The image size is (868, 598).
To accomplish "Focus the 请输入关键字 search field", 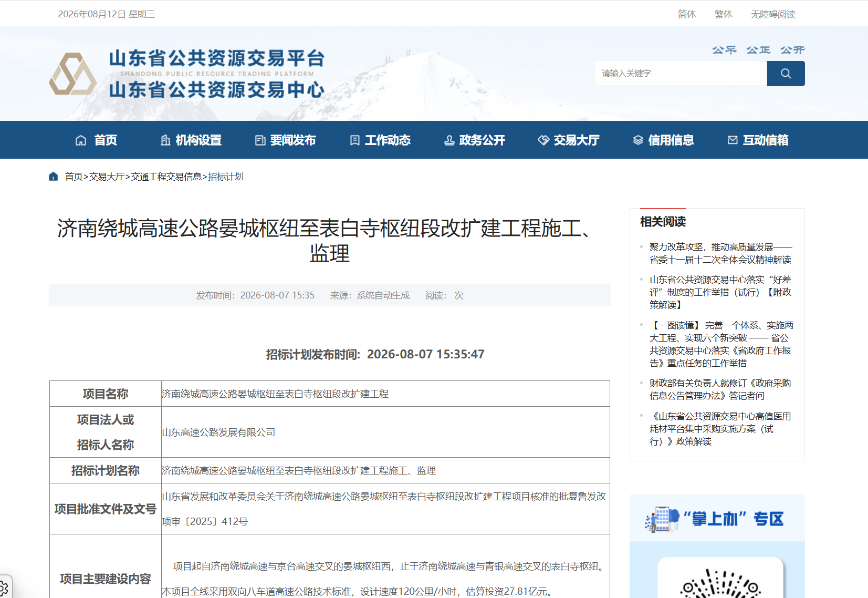I will [x=681, y=74].
